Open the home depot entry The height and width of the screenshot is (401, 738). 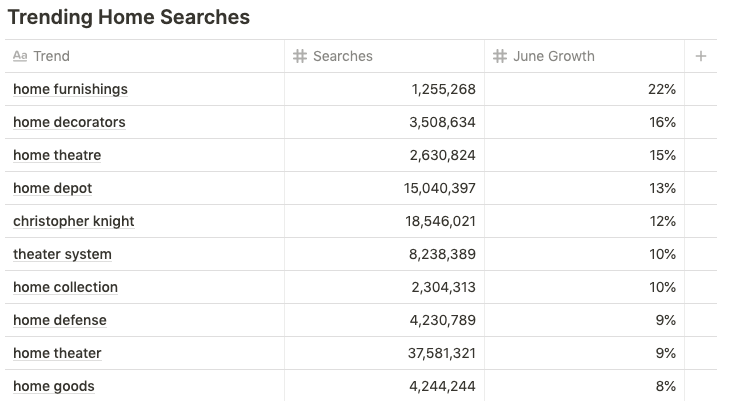pos(52,188)
